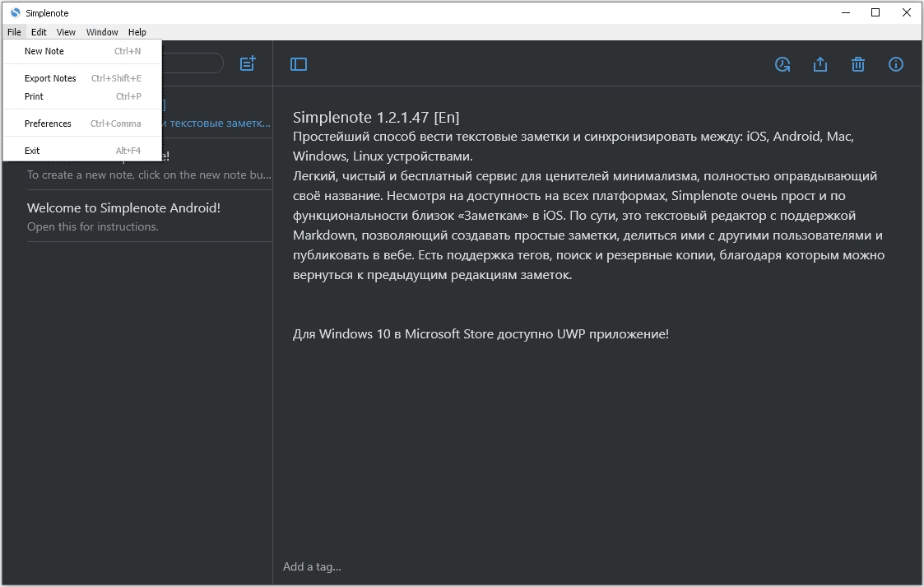Open the File menu
The height and width of the screenshot is (587, 924).
[x=14, y=32]
